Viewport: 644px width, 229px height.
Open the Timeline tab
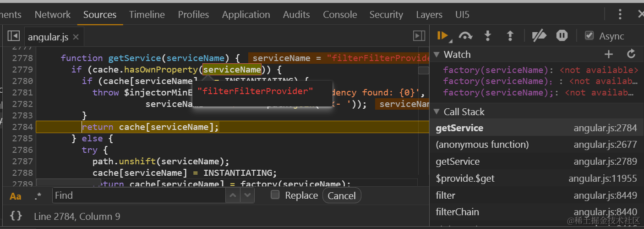(147, 15)
